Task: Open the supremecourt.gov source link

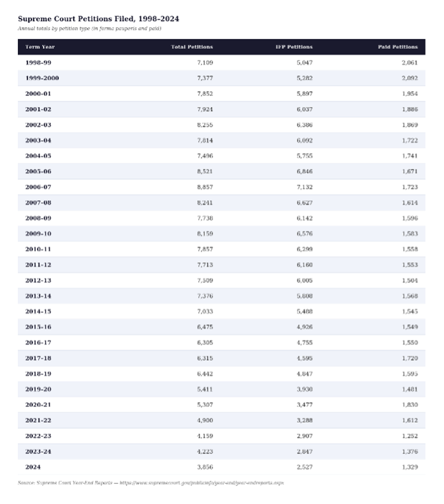Action: click(x=202, y=483)
